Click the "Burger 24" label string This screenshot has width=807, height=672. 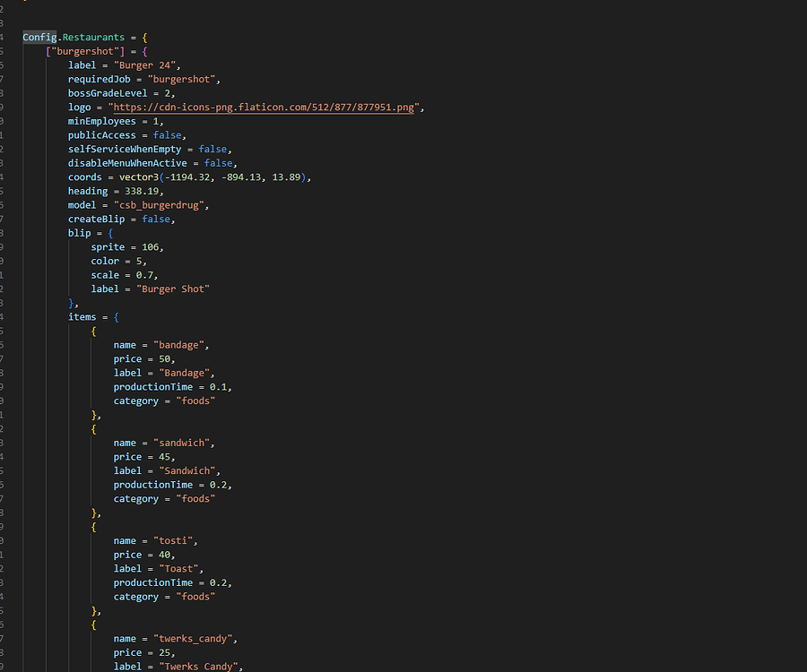[x=151, y=65]
